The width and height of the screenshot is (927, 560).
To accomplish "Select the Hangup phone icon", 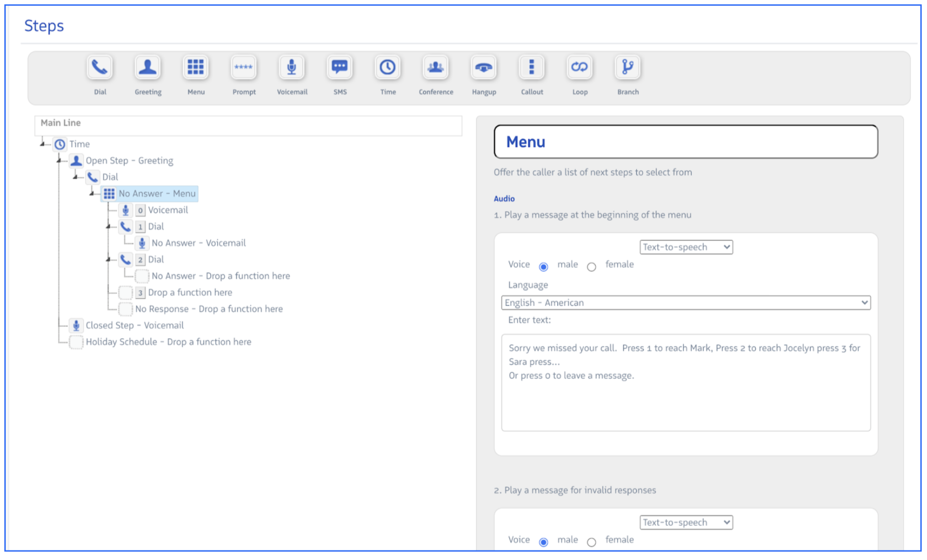I will (x=483, y=68).
